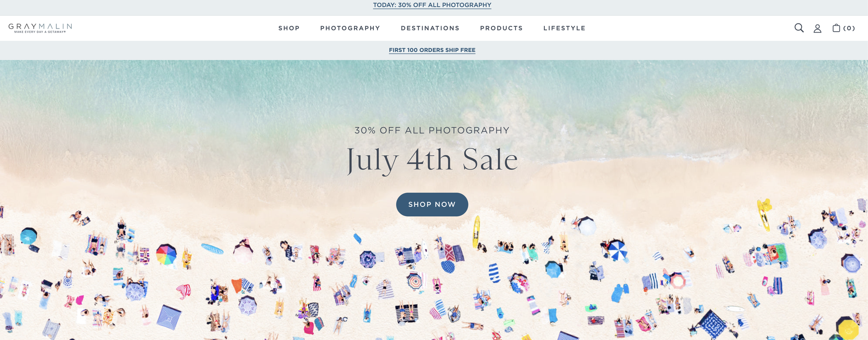This screenshot has height=340, width=868.
Task: Click the rainbow beach umbrella in the photo
Action: pyautogui.click(x=166, y=254)
